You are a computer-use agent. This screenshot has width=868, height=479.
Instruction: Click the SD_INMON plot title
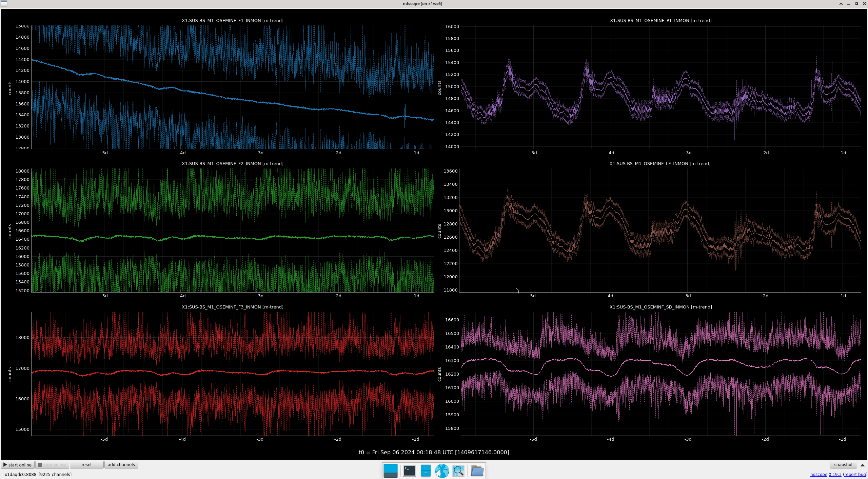660,307
